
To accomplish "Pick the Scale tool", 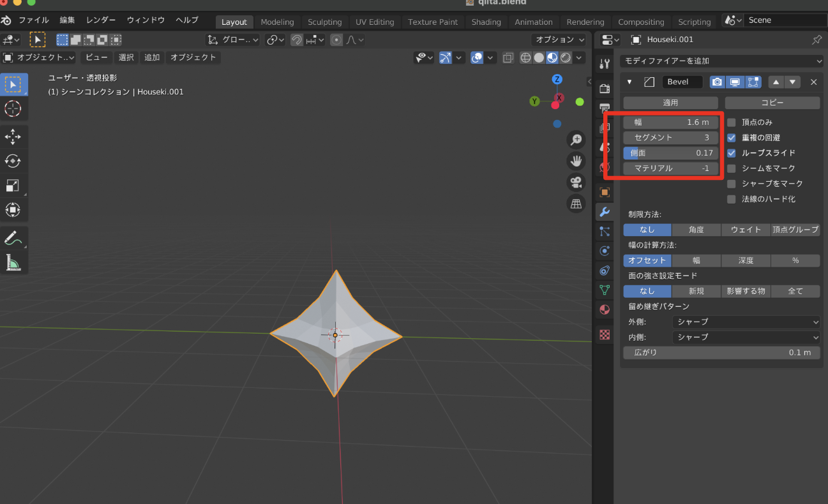I will point(13,185).
